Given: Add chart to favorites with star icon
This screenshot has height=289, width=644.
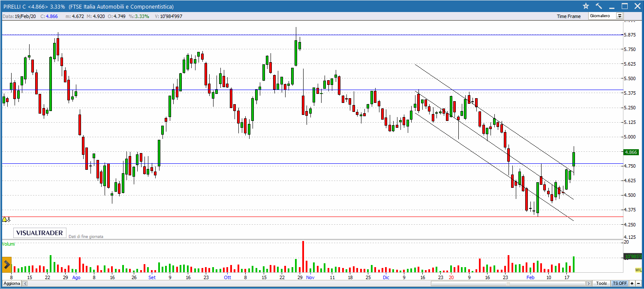Looking at the screenshot, I should [586, 6].
